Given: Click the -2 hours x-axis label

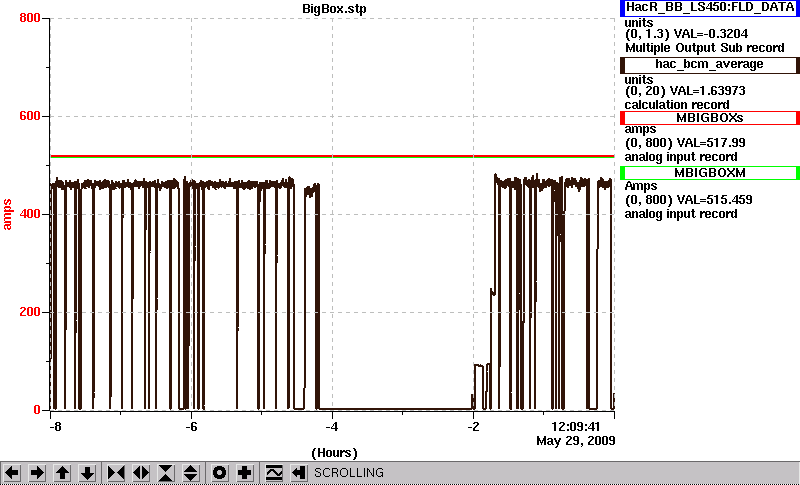Looking at the screenshot, I should 473,426.
